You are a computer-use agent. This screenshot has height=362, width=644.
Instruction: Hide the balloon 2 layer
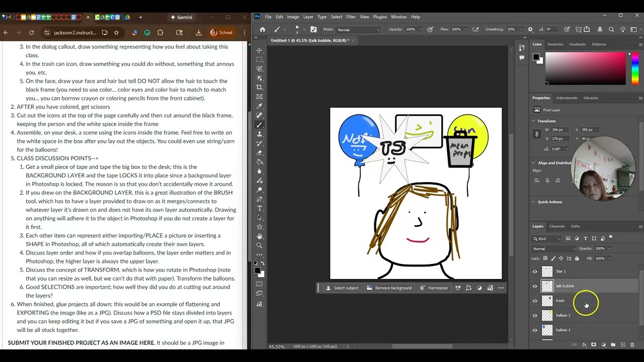(535, 316)
